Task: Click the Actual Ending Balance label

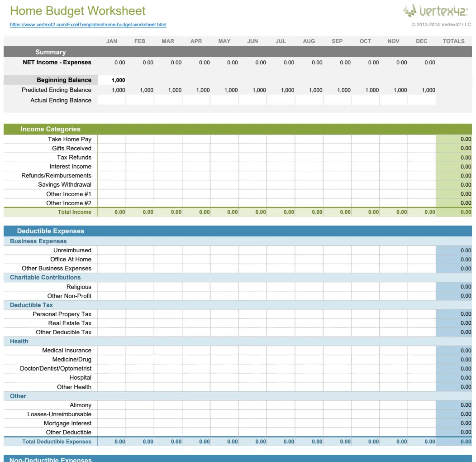Action: [x=61, y=100]
